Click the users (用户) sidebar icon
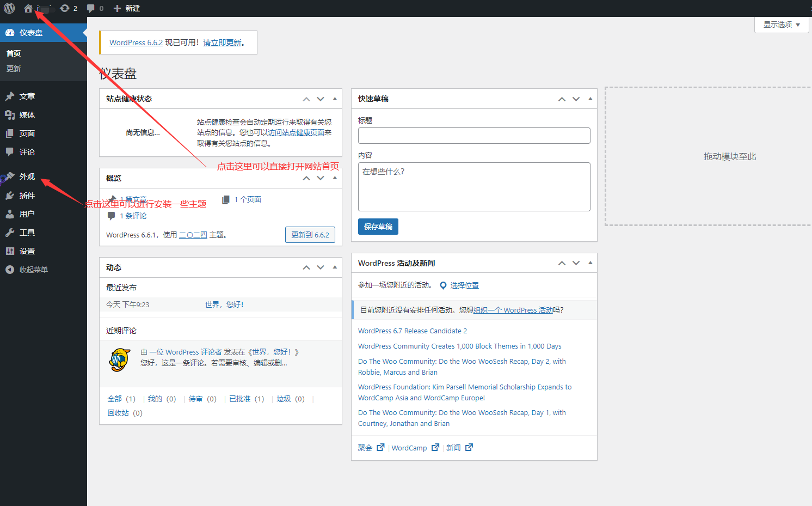This screenshot has width=812, height=506. 10,214
